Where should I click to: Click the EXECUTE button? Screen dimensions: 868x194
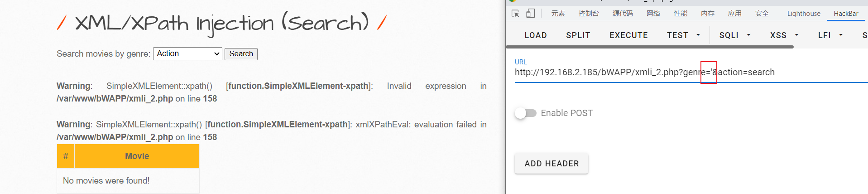coord(628,35)
